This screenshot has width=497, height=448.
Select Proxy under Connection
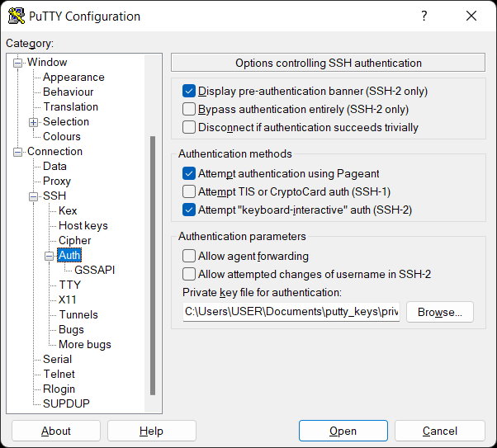point(57,181)
